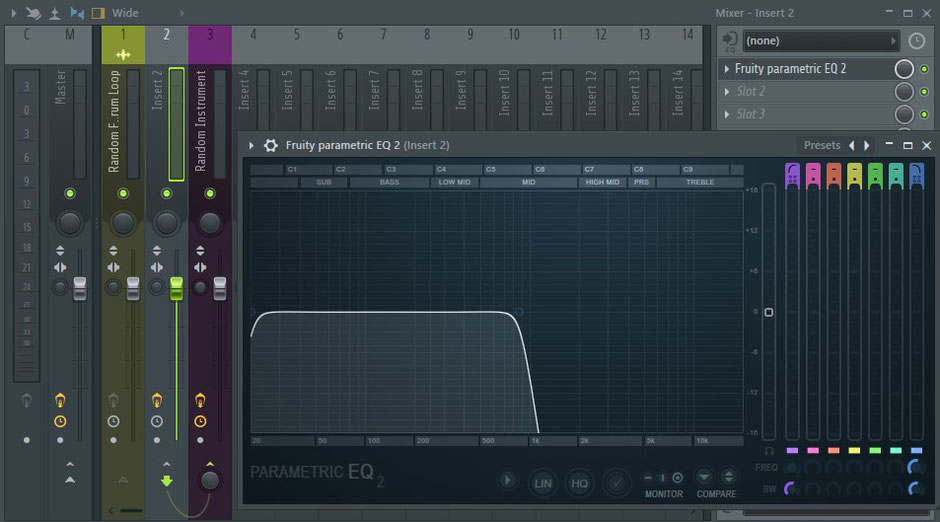Click the blue band 7 color swatch

coord(917,451)
